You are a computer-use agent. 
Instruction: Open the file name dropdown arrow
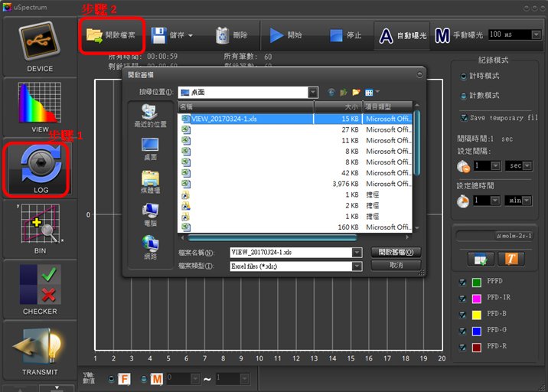coord(357,252)
